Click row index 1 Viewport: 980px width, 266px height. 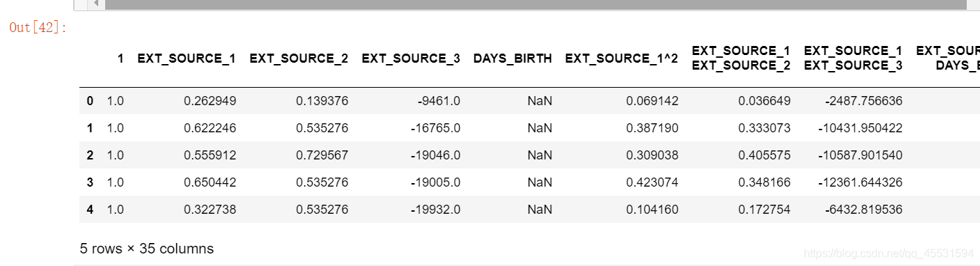tap(90, 128)
